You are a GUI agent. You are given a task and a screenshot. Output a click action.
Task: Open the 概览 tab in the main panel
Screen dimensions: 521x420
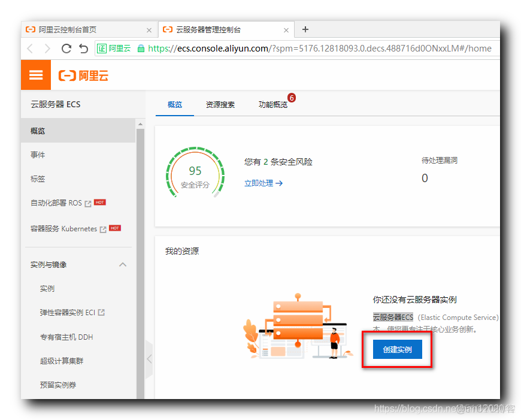(175, 105)
